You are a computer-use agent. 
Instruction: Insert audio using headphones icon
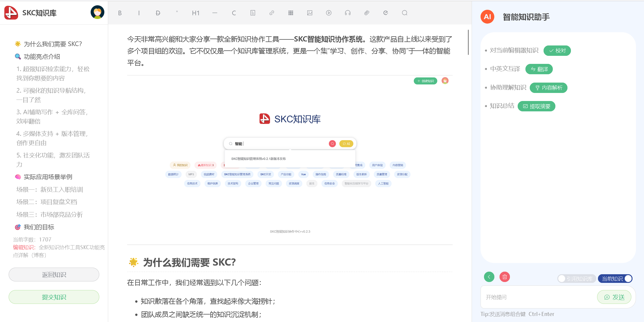coord(348,13)
